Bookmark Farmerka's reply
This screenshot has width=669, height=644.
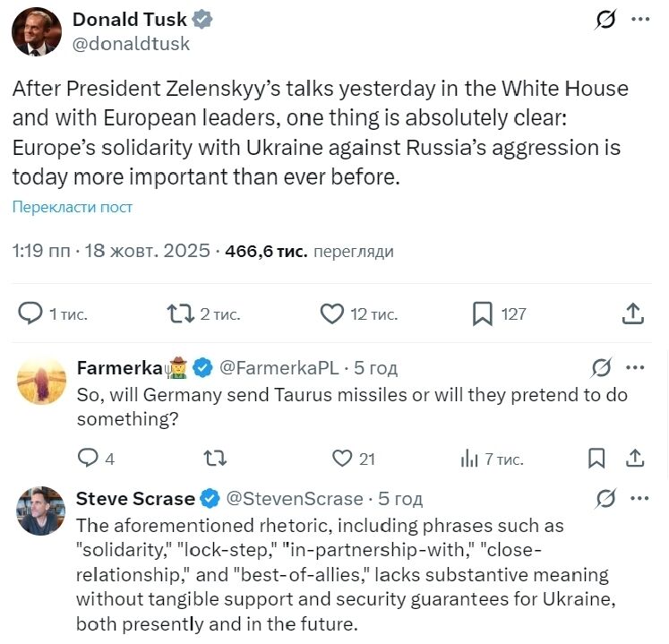coord(596,459)
